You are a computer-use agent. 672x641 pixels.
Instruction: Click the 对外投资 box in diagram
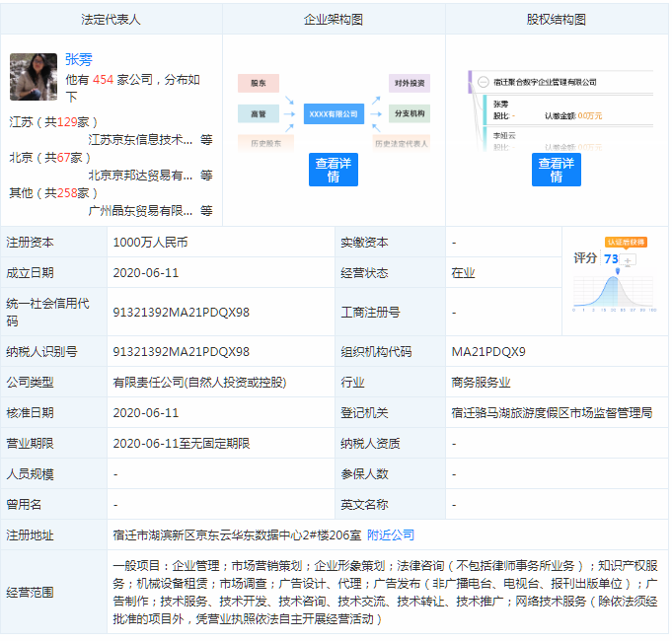[x=410, y=83]
